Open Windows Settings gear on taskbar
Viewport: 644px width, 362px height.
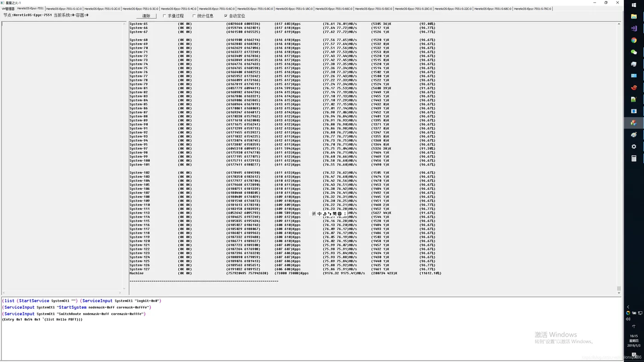[x=634, y=147]
